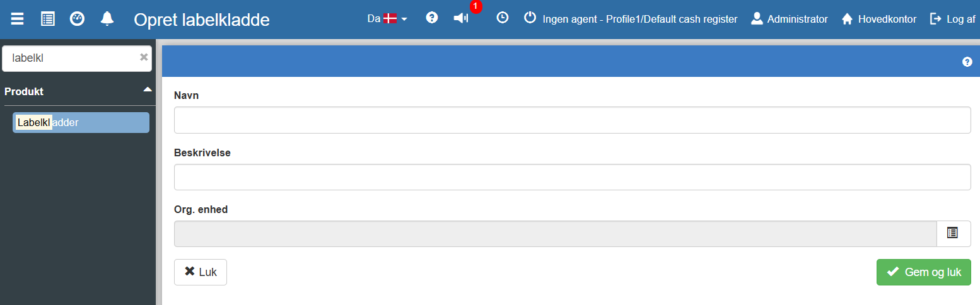Click Log af to sign out

(953, 19)
